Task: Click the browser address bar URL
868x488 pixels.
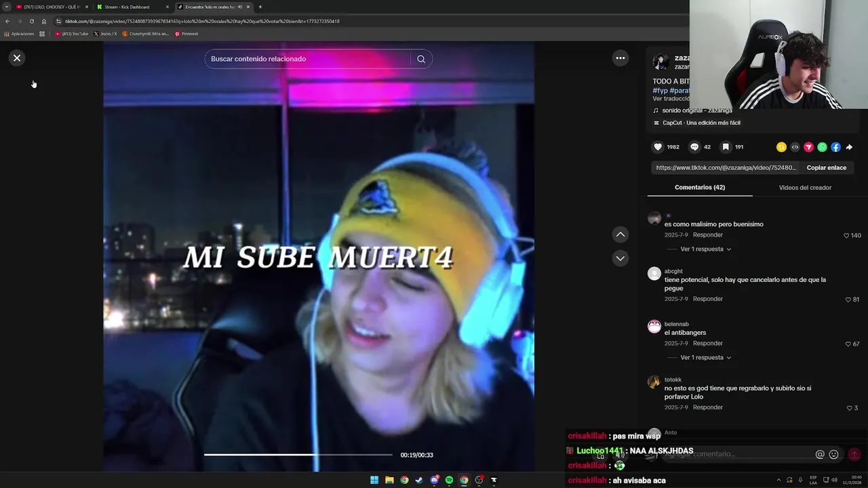Action: point(202,21)
